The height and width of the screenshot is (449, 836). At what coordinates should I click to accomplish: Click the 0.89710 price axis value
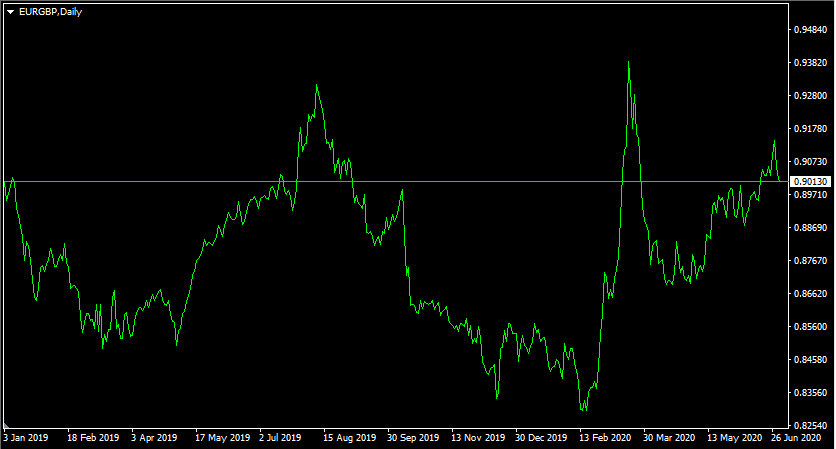810,195
